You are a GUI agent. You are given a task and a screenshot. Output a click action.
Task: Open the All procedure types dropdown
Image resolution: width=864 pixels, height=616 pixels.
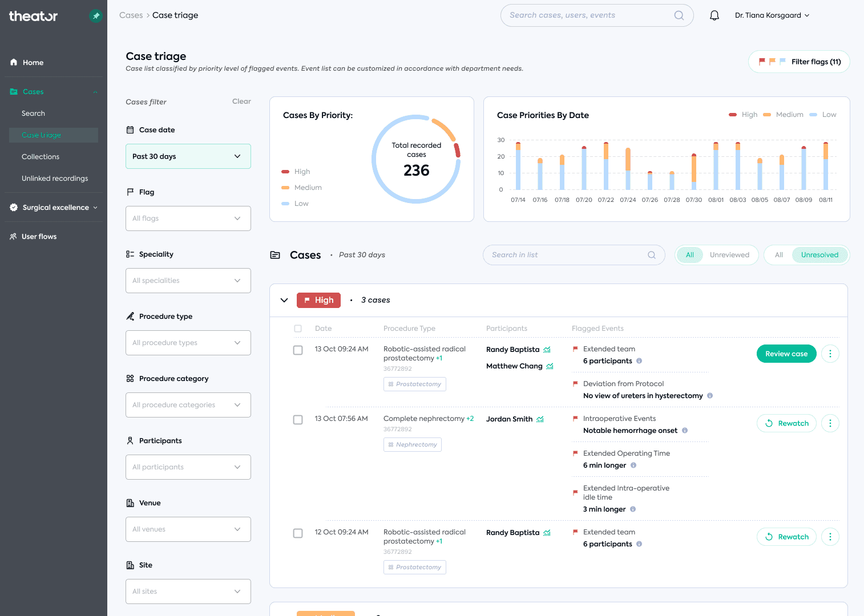[x=188, y=343]
